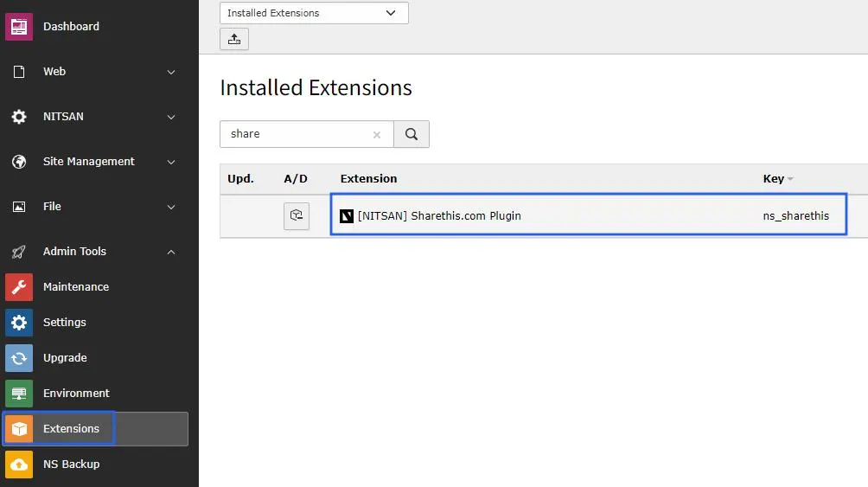Open the Maintenance module
The height and width of the screenshot is (487, 868).
[76, 287]
